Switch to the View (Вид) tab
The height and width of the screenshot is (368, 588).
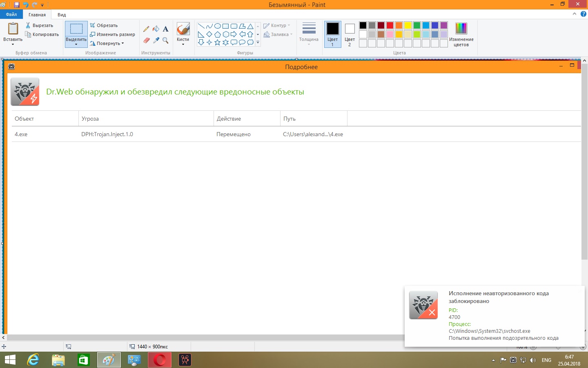click(62, 15)
